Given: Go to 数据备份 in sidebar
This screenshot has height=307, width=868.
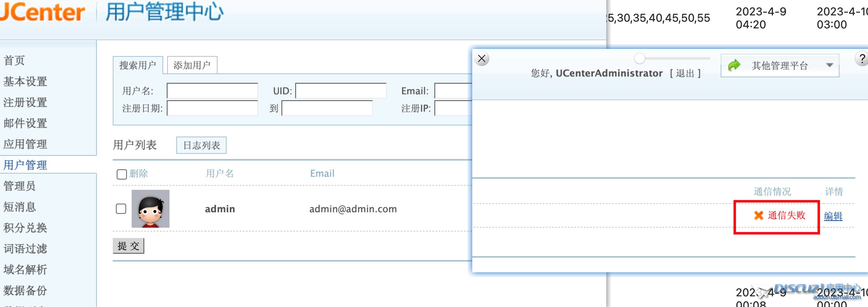Looking at the screenshot, I should [x=25, y=290].
